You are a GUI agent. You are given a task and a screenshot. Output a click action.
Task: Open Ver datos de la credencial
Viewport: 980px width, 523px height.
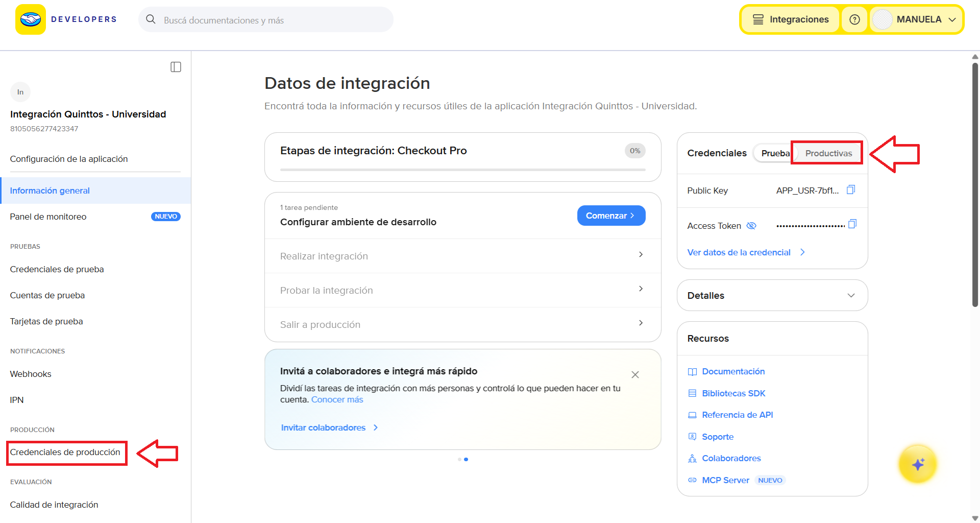tap(746, 252)
